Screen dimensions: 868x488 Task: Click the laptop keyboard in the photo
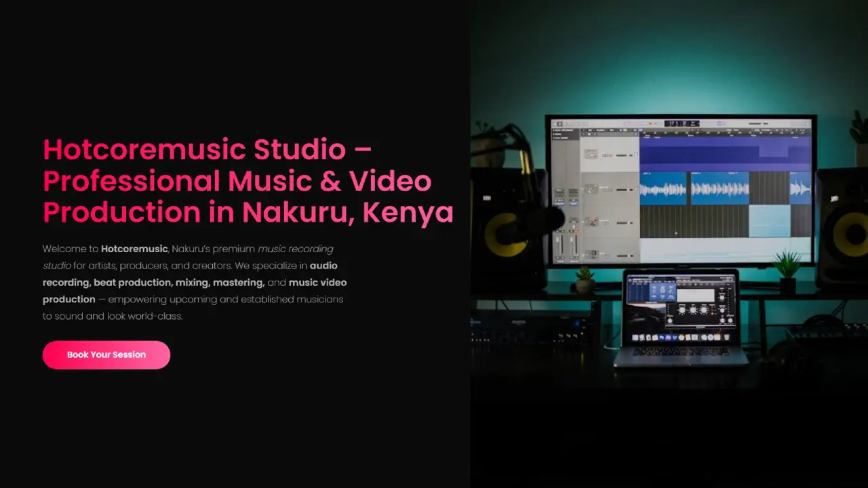[x=680, y=352]
